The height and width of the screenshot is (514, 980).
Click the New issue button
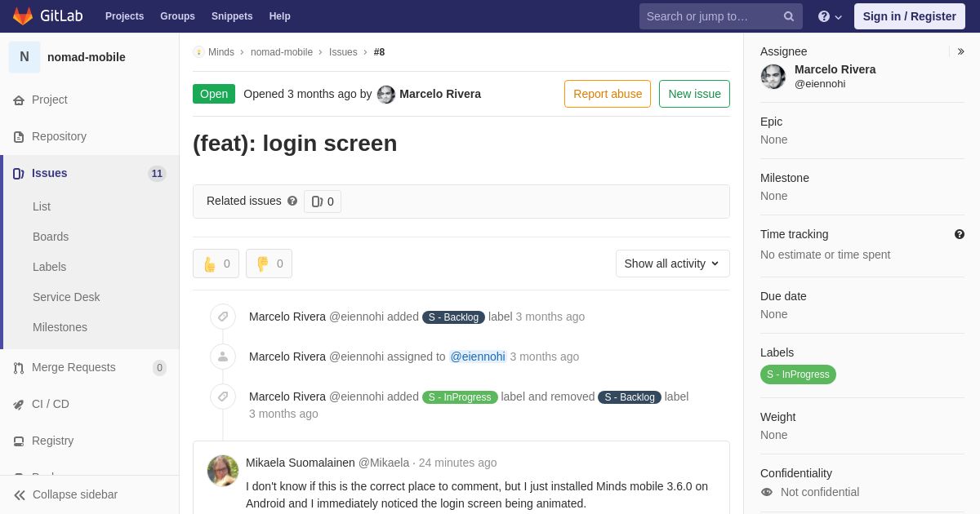pos(694,94)
